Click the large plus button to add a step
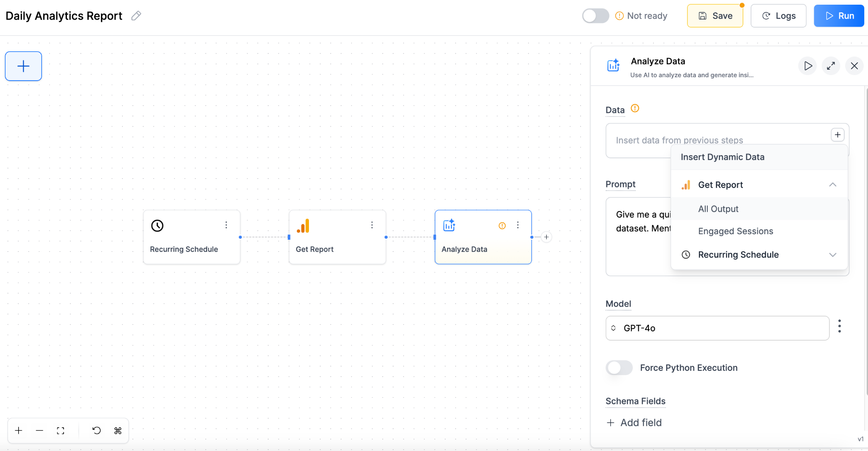868x451 pixels. click(23, 66)
